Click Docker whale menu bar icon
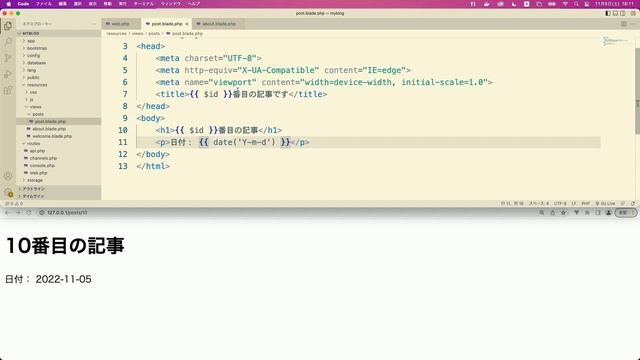The height and width of the screenshot is (360, 640). (x=487, y=4)
